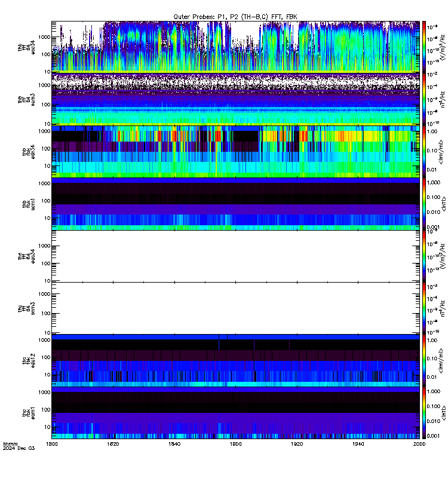
Task: Select the 1940 time axis tick label
Action: point(358,444)
